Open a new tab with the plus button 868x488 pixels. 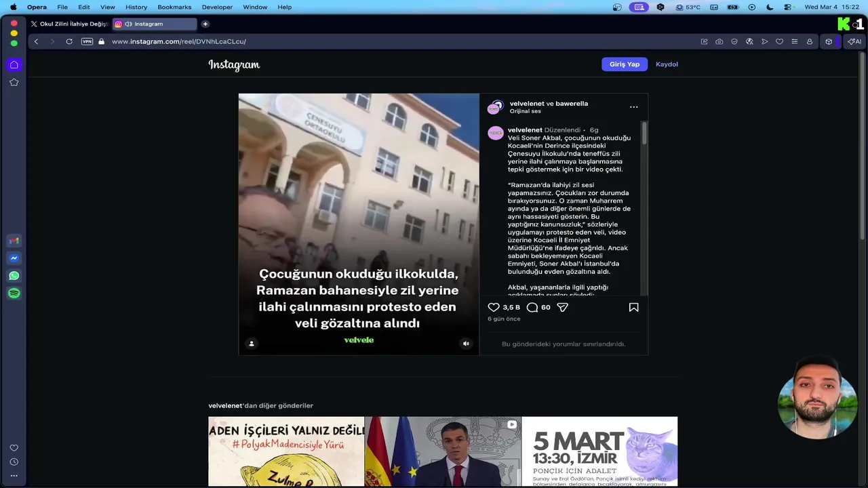point(205,24)
